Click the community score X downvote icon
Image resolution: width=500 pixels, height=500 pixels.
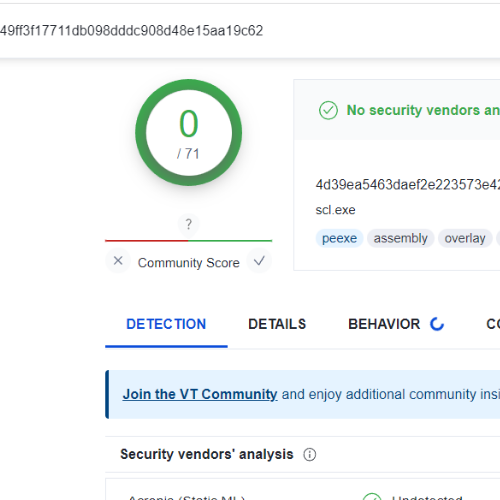(118, 261)
